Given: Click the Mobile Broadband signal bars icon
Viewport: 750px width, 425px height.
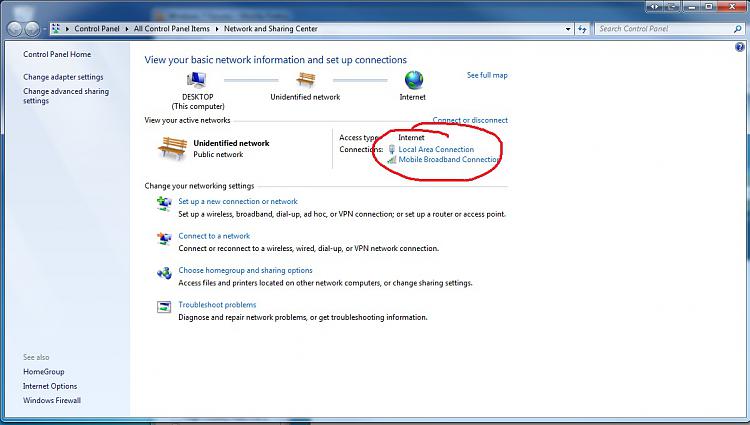Looking at the screenshot, I should [392, 160].
